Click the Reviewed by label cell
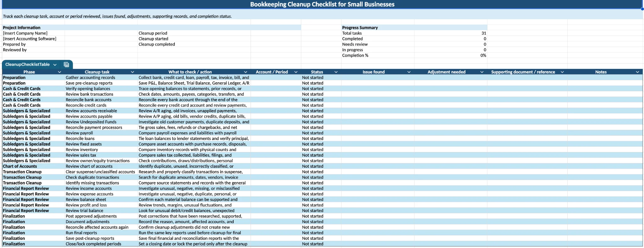This screenshot has height=248, width=644. [x=33, y=50]
